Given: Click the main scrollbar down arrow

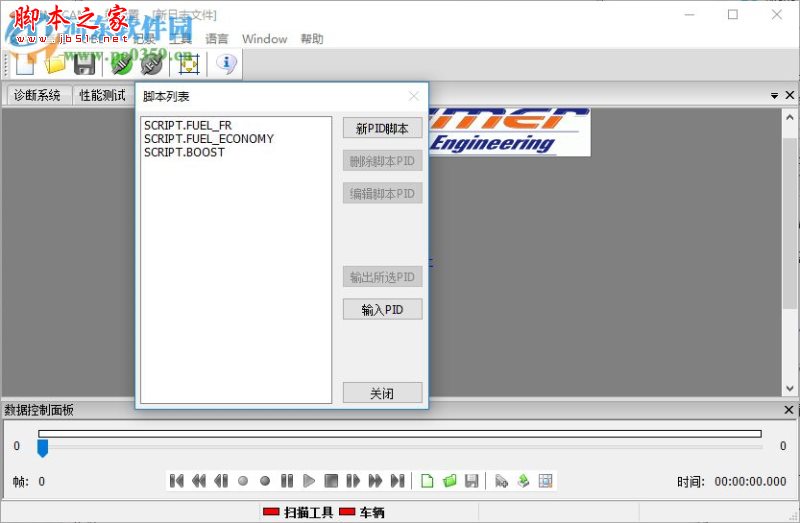Looking at the screenshot, I should pyautogui.click(x=790, y=389).
